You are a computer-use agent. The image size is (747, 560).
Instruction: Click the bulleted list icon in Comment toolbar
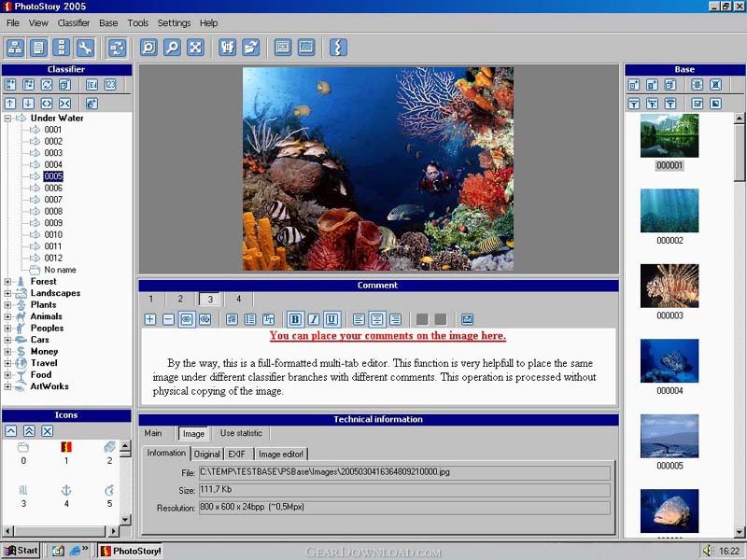coord(250,319)
